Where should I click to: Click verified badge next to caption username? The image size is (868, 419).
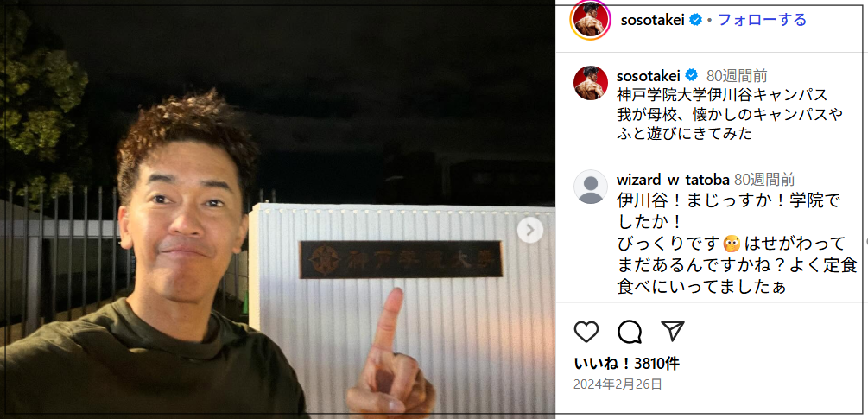pyautogui.click(x=692, y=75)
